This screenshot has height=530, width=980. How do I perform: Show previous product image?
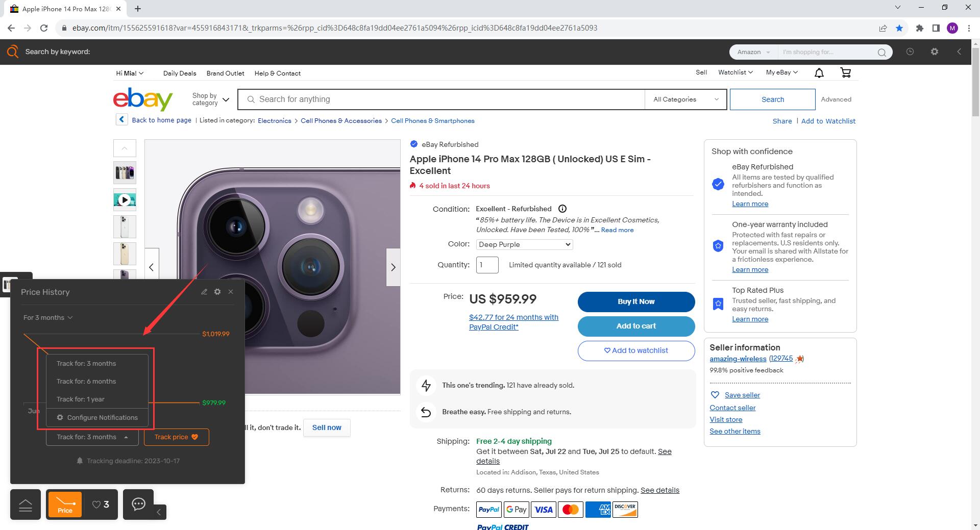pyautogui.click(x=152, y=267)
